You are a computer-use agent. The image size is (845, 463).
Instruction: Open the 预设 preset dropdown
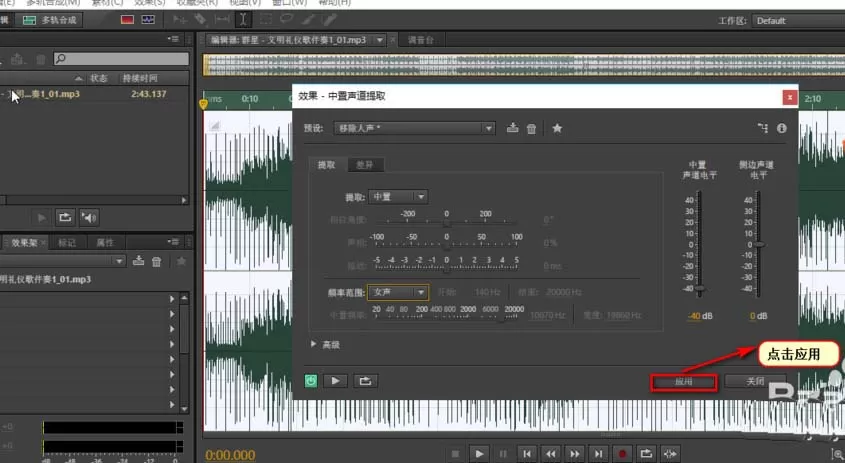414,128
